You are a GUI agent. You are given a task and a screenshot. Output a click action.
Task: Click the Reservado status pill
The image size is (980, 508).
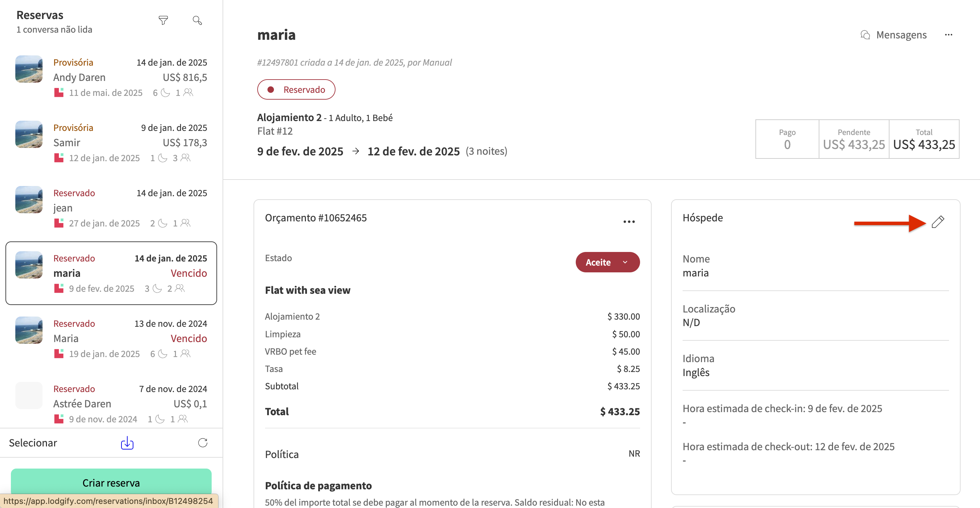[x=296, y=90]
